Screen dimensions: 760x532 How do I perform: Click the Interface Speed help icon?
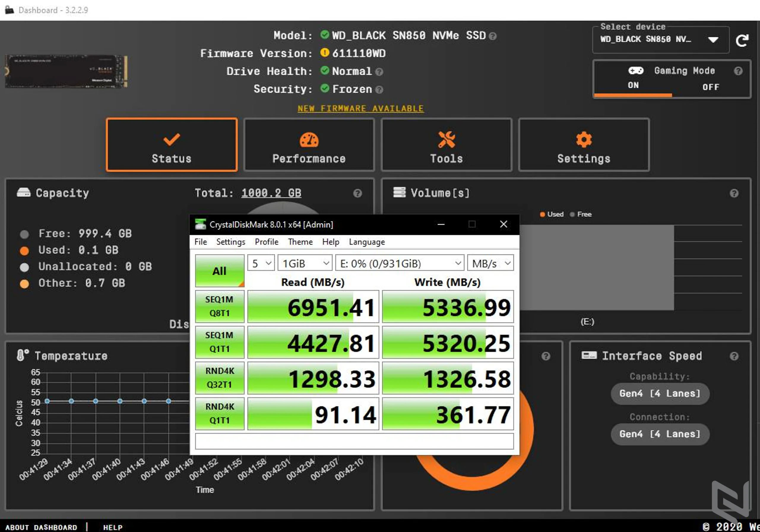point(734,356)
